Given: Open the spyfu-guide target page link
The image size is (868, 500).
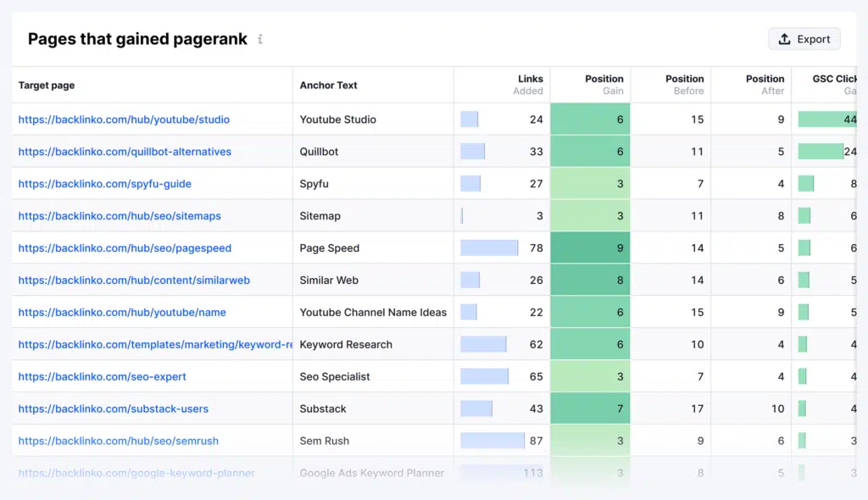Looking at the screenshot, I should pyautogui.click(x=104, y=184).
